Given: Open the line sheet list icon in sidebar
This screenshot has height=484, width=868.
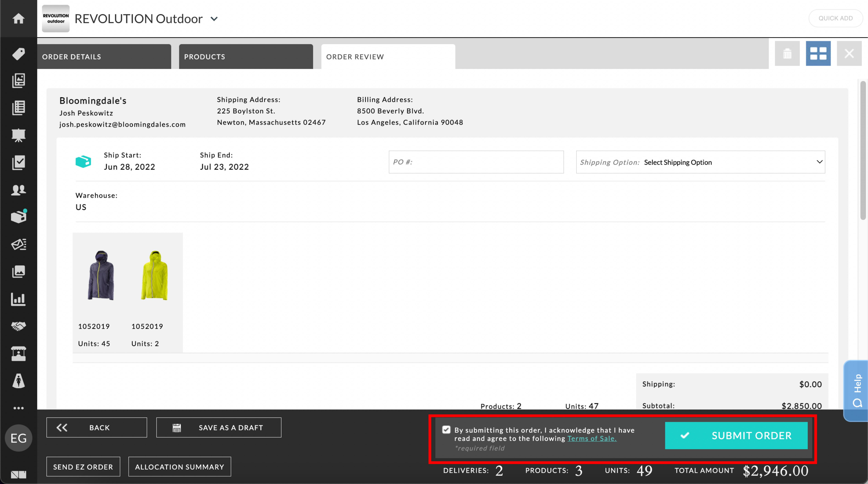Looking at the screenshot, I should 19,108.
